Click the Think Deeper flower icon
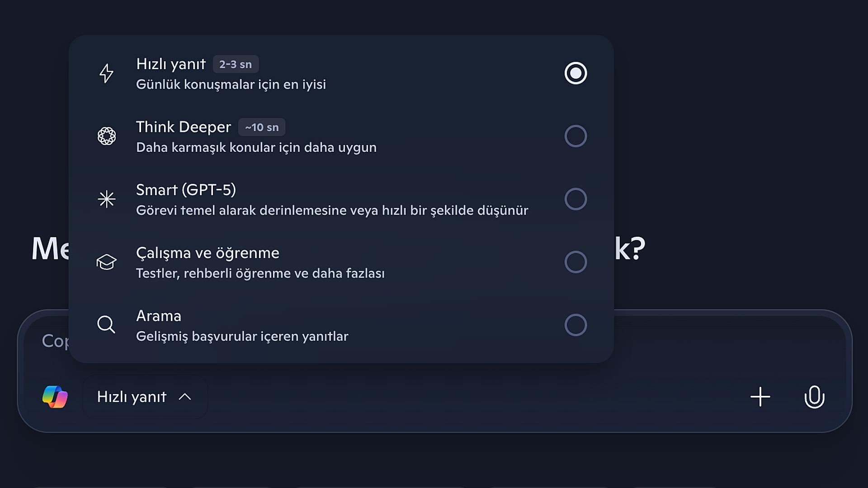The height and width of the screenshot is (488, 868). (x=107, y=136)
